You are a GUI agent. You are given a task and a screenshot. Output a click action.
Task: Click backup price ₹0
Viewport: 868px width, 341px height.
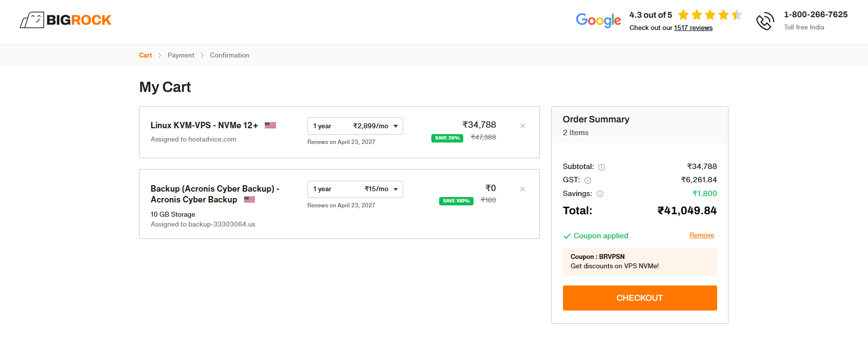(x=490, y=188)
